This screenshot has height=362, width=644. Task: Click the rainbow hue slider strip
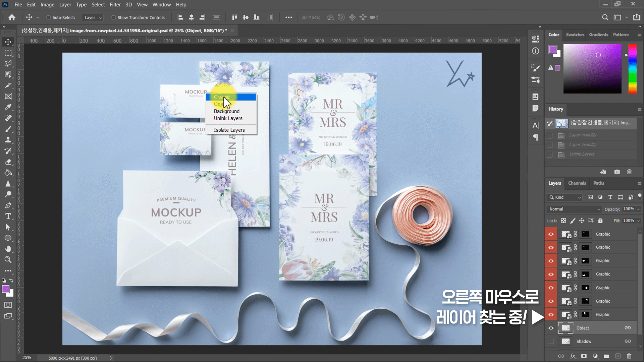pos(632,69)
